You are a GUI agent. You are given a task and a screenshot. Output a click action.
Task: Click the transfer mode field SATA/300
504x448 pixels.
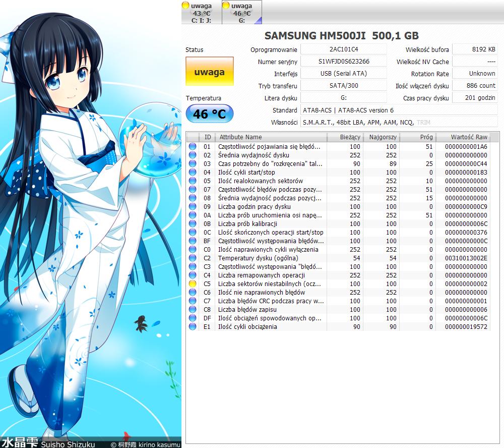tap(344, 86)
